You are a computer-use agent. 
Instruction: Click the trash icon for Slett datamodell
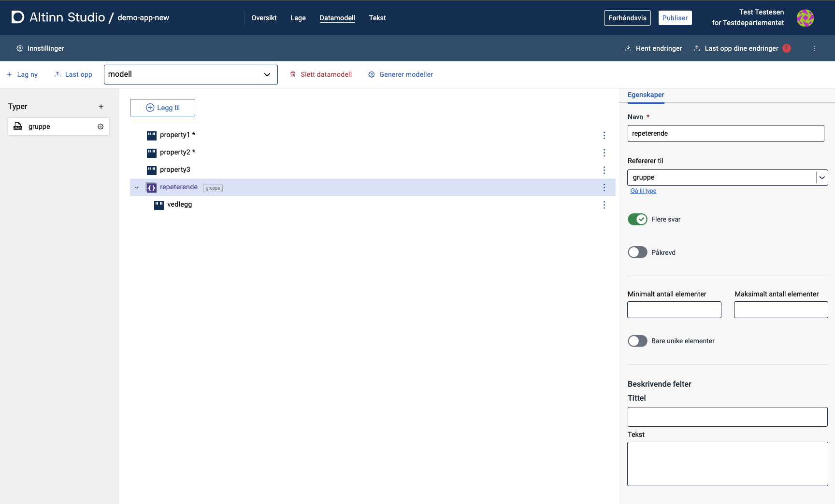pos(293,74)
